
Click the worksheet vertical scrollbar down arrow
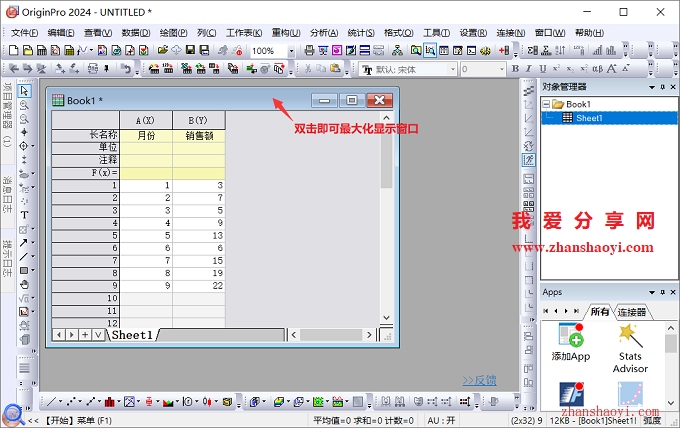point(386,317)
